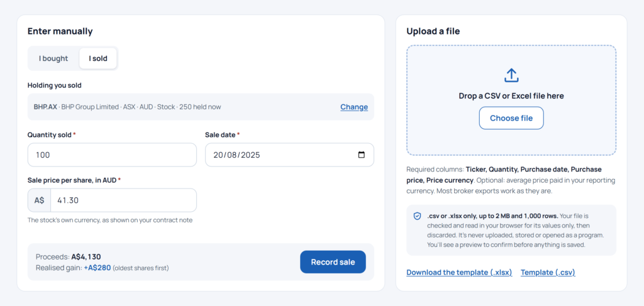Click the BHP.AX holding description text

pos(127,107)
